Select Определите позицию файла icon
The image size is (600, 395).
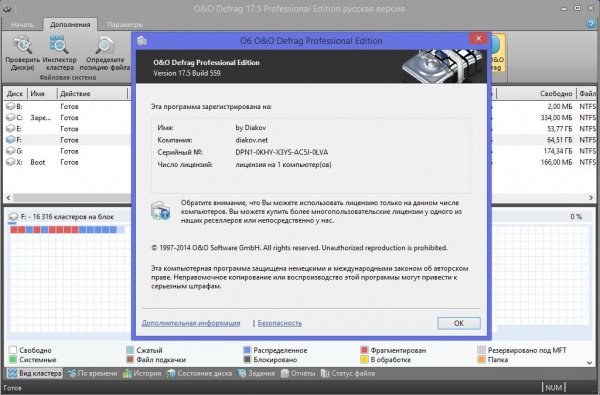point(104,45)
